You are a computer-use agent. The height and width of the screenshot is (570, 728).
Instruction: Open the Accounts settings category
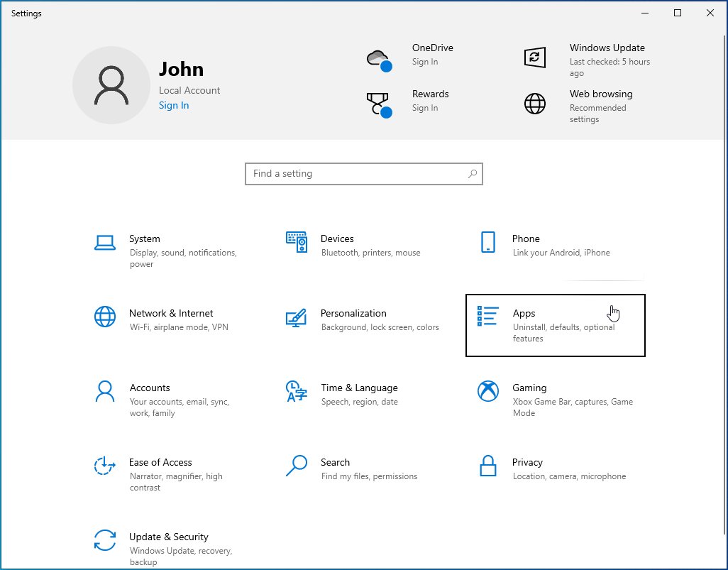click(150, 388)
